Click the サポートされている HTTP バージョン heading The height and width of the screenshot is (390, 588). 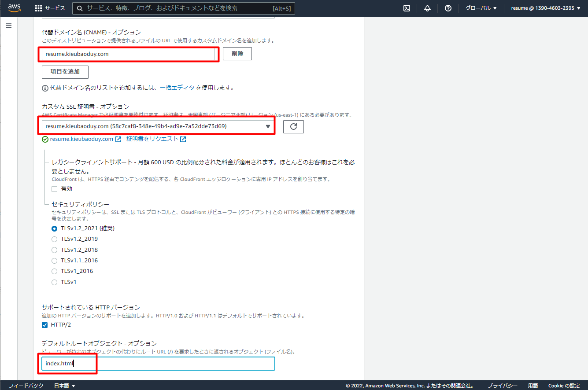click(x=91, y=307)
